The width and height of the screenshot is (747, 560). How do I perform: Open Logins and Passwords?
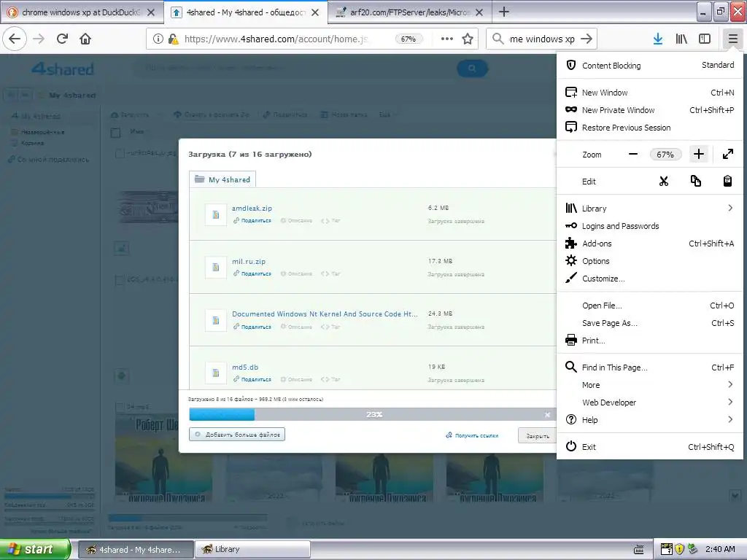click(650, 226)
